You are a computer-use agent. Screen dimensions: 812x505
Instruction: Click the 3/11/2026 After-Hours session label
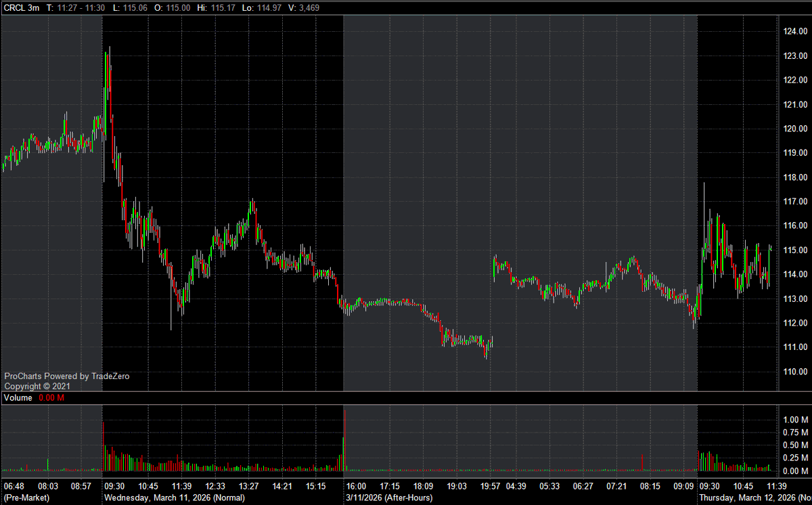tap(389, 496)
